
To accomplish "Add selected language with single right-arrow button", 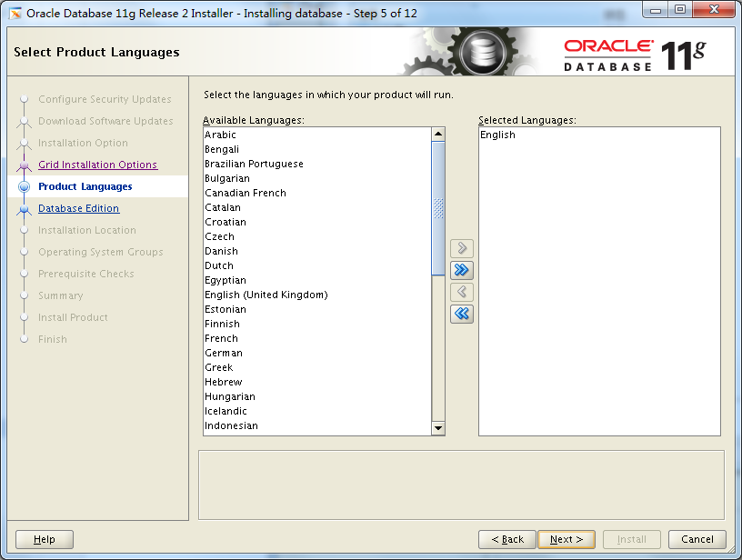I will pos(461,247).
